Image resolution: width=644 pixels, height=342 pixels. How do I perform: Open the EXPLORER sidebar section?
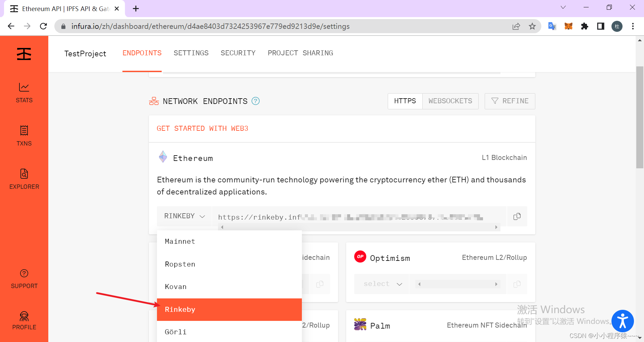(x=24, y=179)
